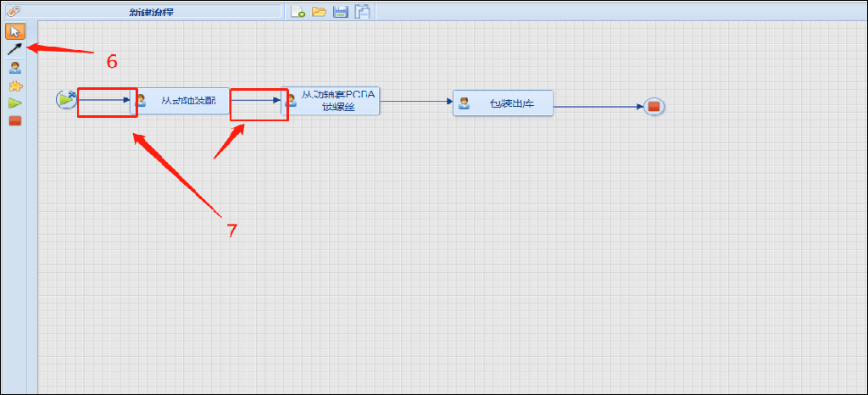Click the paperclip icon in the title bar
This screenshot has height=395, width=868.
(13, 11)
